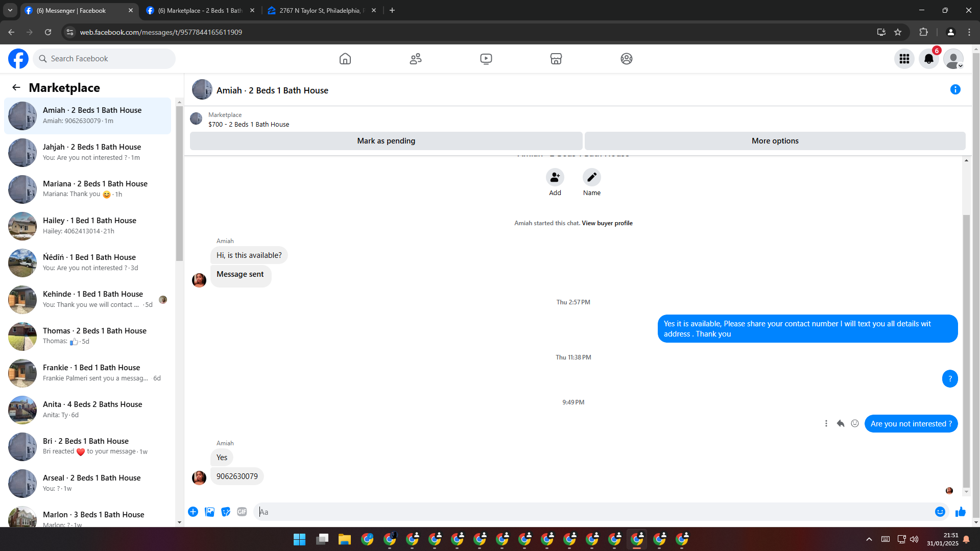Open the Facebook menu grid icon
Image resolution: width=980 pixels, height=551 pixels.
point(904,59)
